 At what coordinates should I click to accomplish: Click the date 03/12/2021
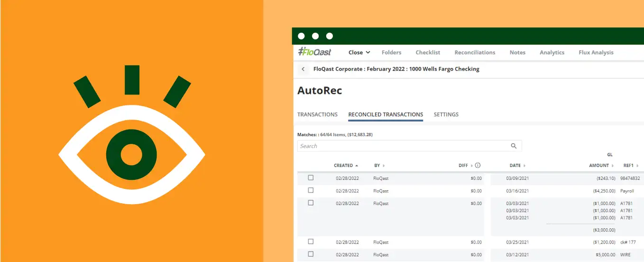[517, 254]
